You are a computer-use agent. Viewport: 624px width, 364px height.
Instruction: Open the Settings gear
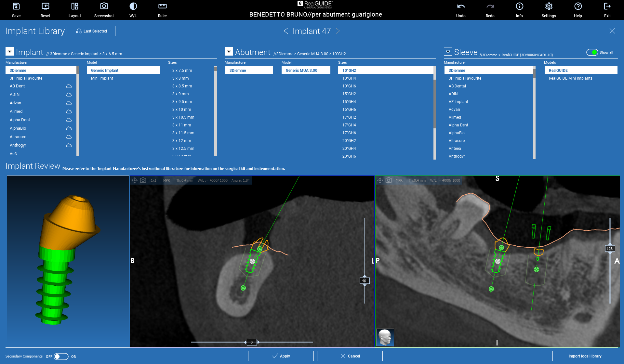click(x=549, y=10)
